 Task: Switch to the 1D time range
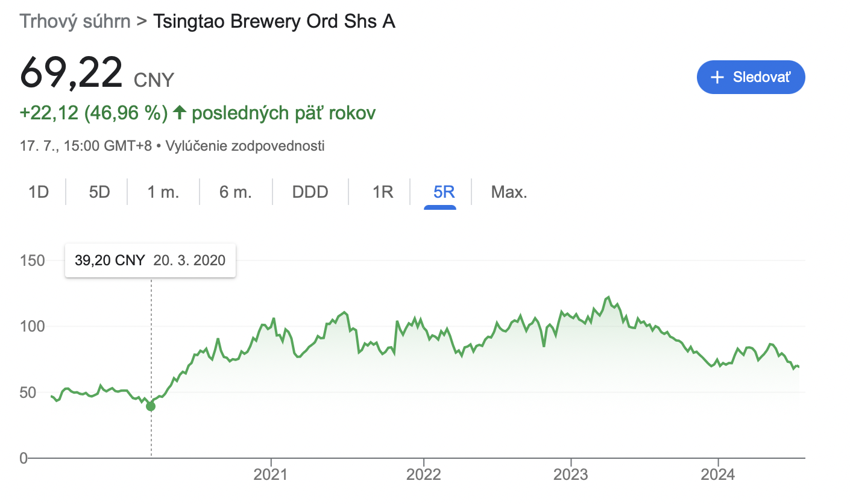coord(39,192)
